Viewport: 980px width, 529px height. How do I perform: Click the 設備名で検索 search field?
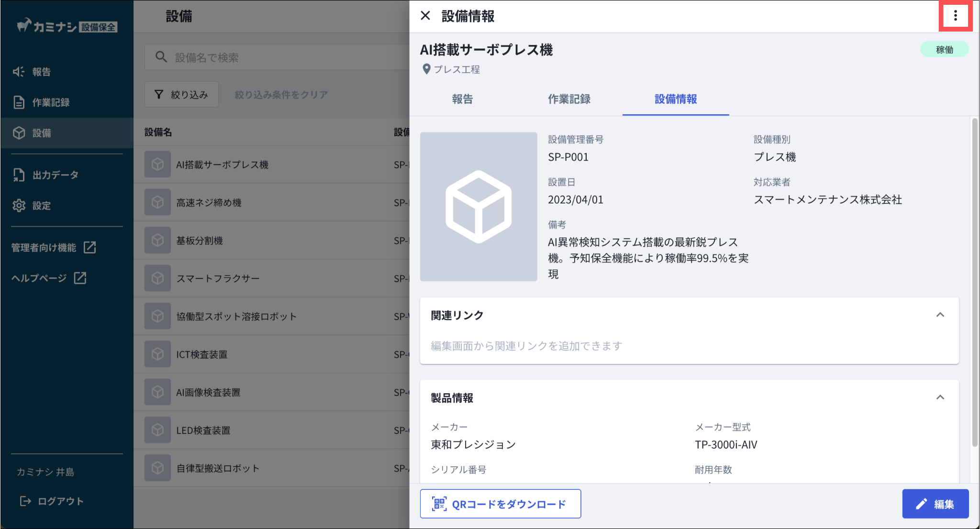point(278,57)
